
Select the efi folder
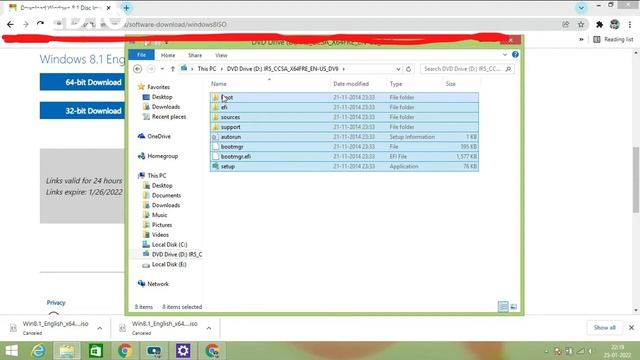tap(344, 107)
